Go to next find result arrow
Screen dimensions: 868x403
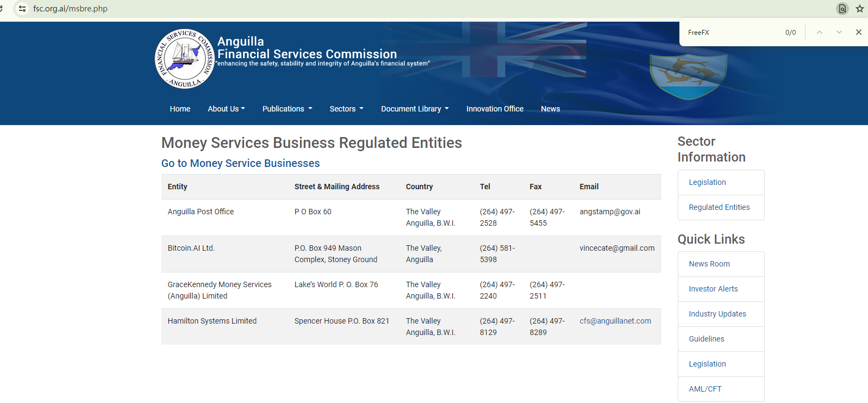tap(839, 33)
